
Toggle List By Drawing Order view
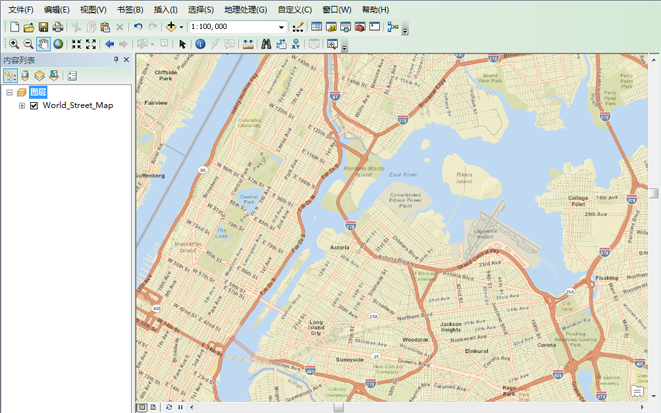coord(10,76)
